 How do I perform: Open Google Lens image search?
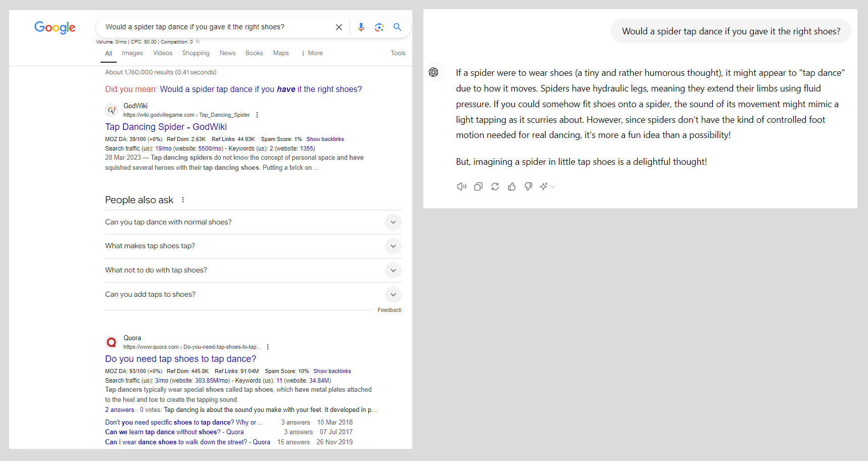pos(379,27)
